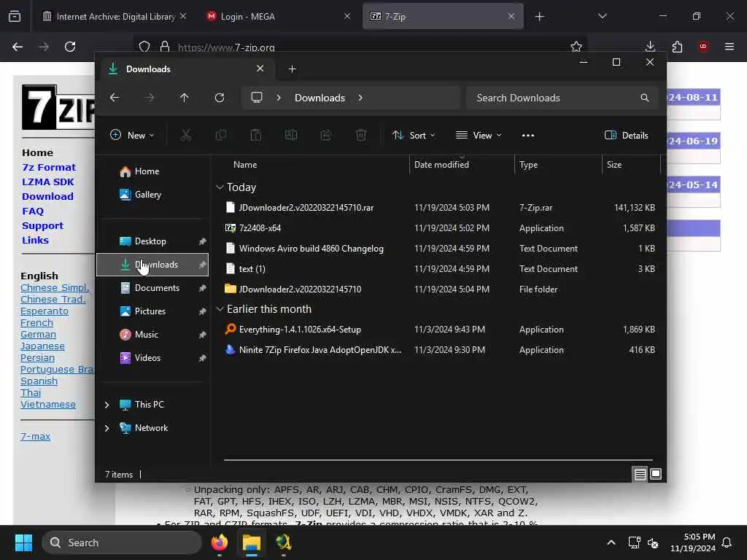Click Firefox back arrow button
This screenshot has width=747, height=560.
[x=18, y=47]
